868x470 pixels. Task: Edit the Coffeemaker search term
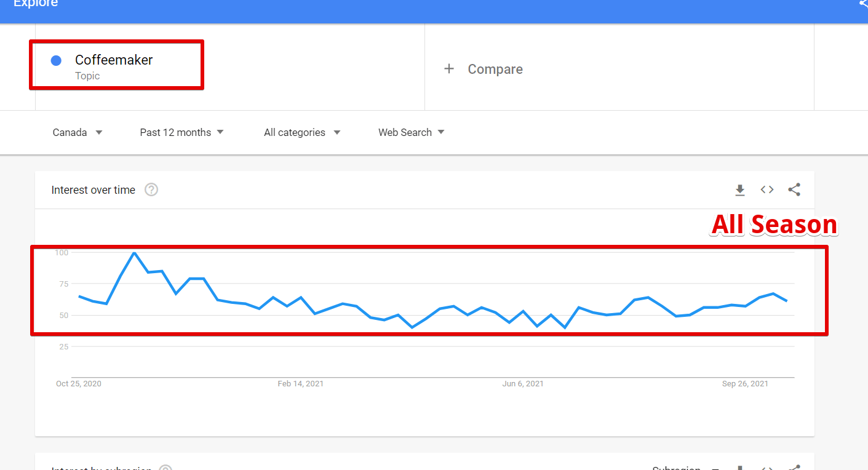pyautogui.click(x=114, y=60)
